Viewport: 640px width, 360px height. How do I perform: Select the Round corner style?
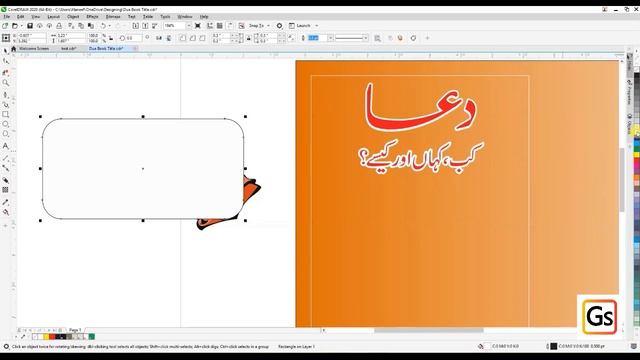tap(182, 38)
